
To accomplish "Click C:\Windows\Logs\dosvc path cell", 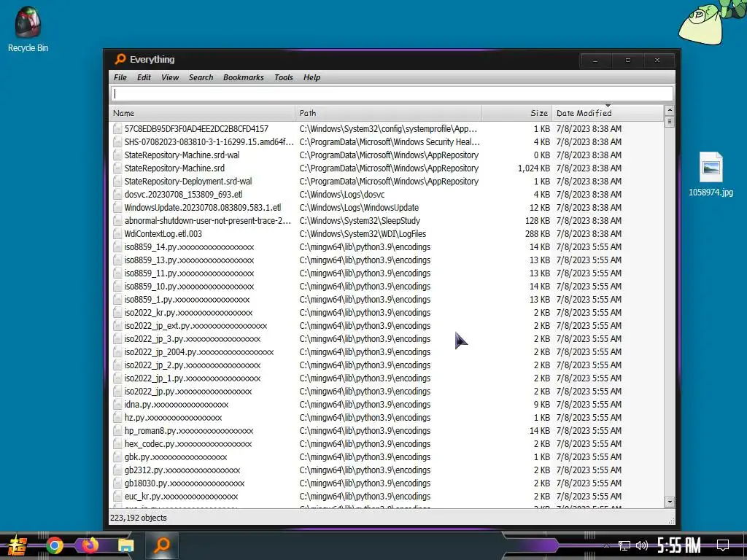I will coord(342,194).
